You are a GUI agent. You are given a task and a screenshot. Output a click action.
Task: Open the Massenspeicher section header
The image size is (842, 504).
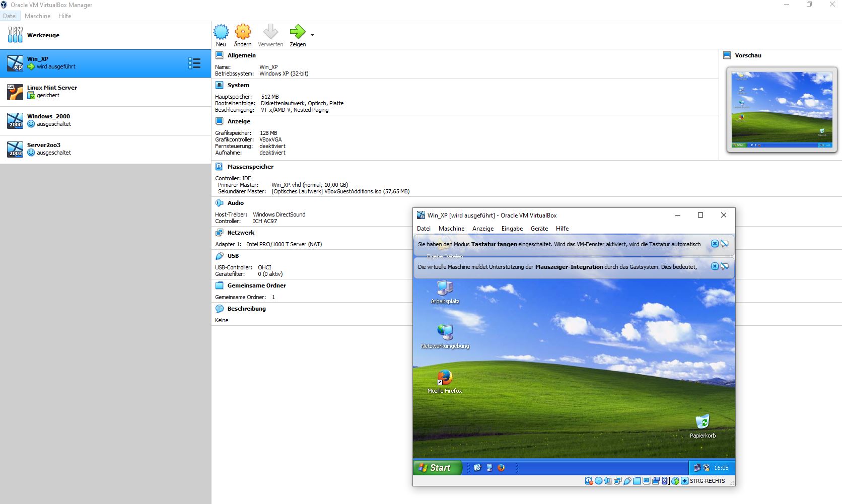pyautogui.click(x=250, y=167)
